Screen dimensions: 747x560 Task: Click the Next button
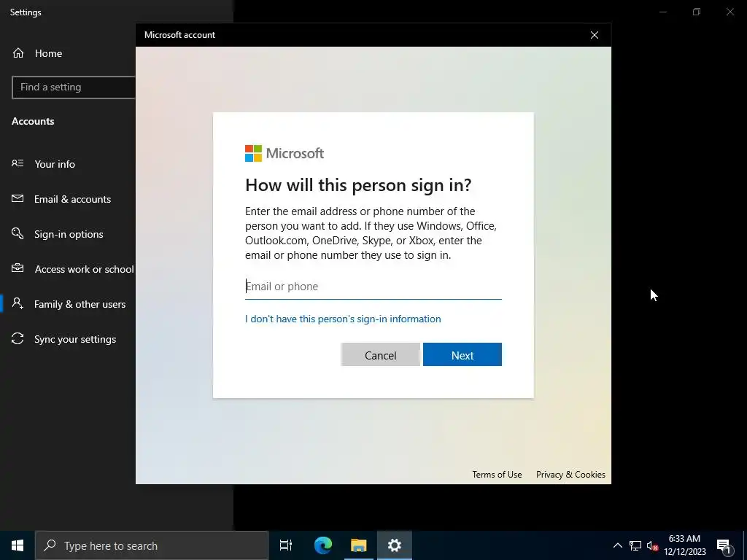click(462, 355)
